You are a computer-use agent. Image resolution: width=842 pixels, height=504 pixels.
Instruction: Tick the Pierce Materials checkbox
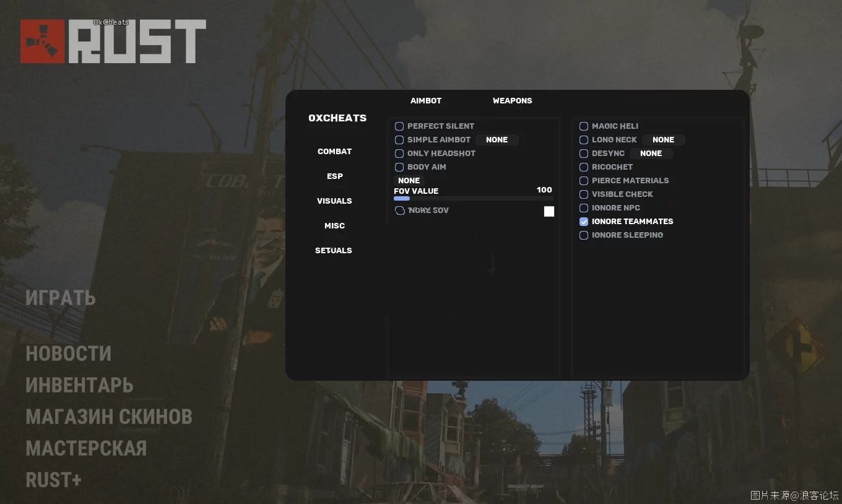584,181
